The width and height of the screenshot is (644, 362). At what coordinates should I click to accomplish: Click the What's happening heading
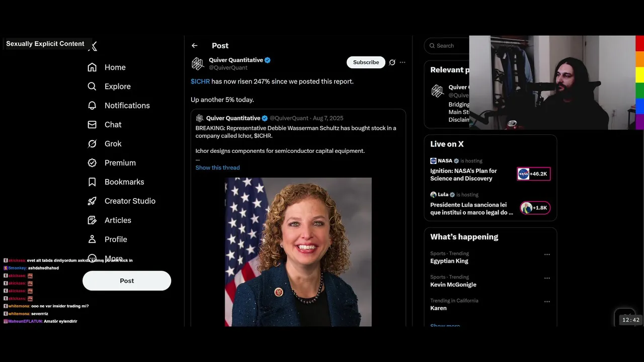464,237
